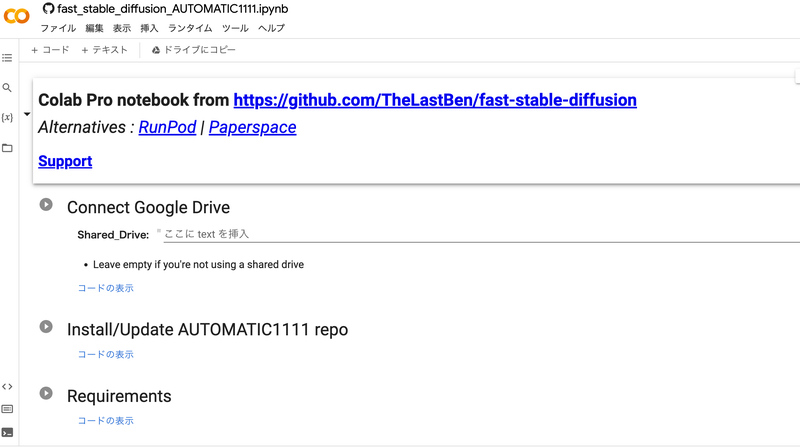Image resolution: width=800 pixels, height=447 pixels.
Task: Open the ランタイム menu
Action: 190,28
